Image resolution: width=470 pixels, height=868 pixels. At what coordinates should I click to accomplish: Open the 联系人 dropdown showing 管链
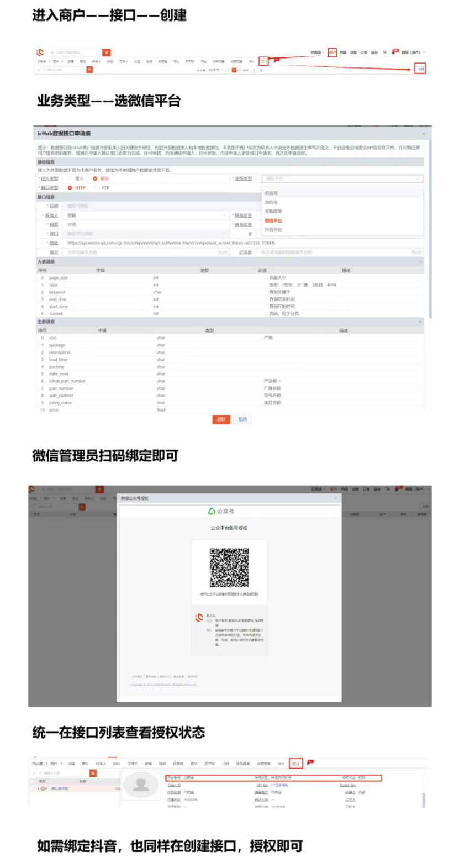pos(146,215)
